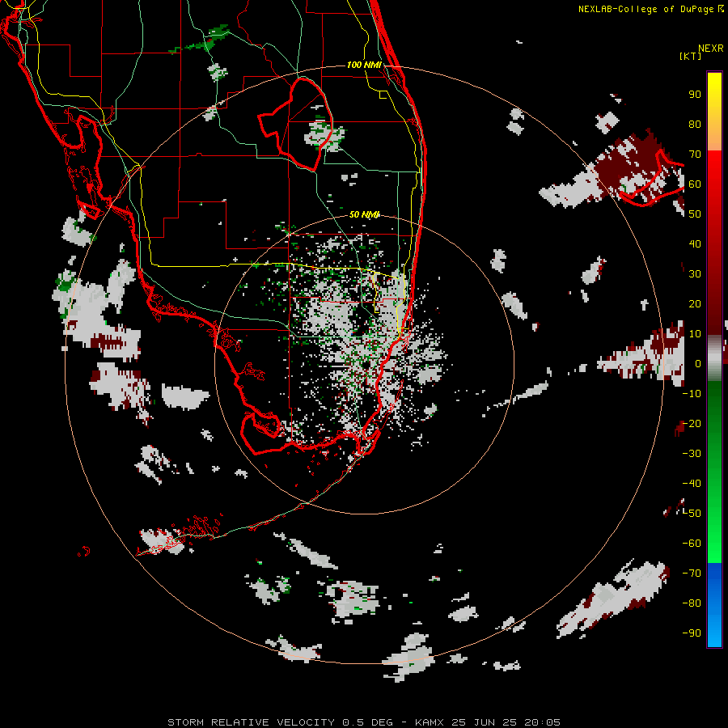Click the positive 20 value on velocity scale
728x728 pixels.
point(695,303)
